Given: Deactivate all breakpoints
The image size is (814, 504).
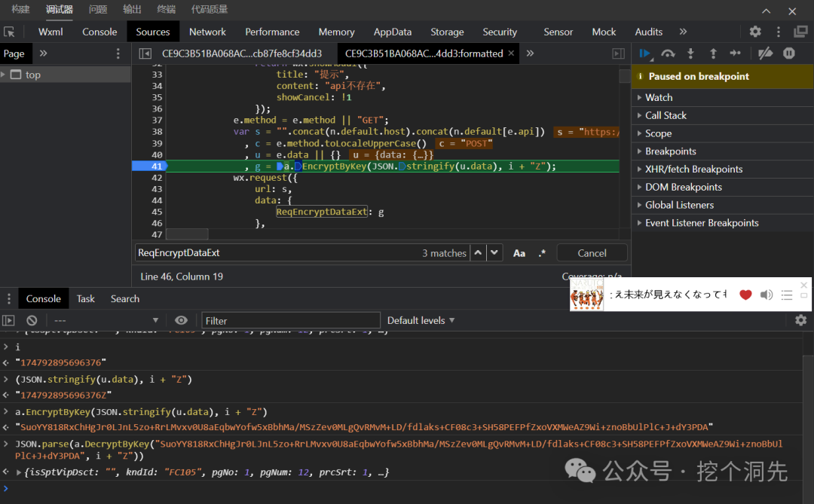Looking at the screenshot, I should pyautogui.click(x=765, y=53).
